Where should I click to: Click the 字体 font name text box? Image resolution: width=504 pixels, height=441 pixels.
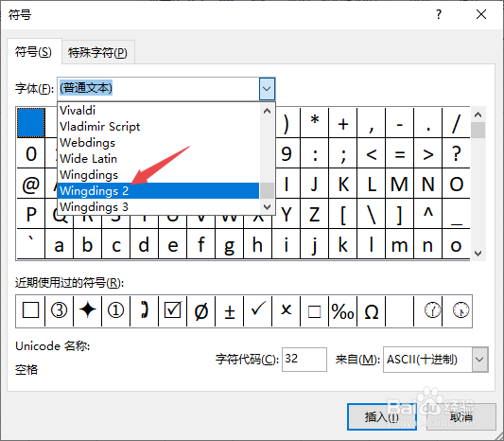coord(159,89)
